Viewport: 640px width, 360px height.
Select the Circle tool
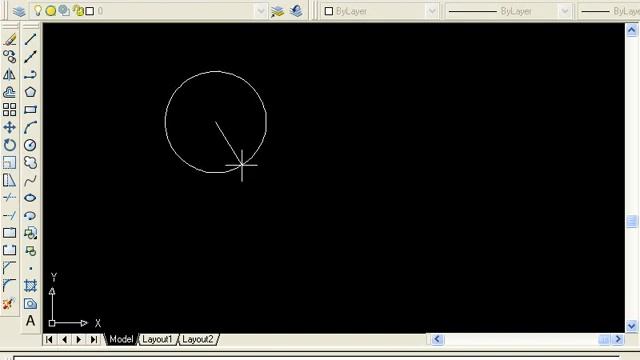coord(30,145)
